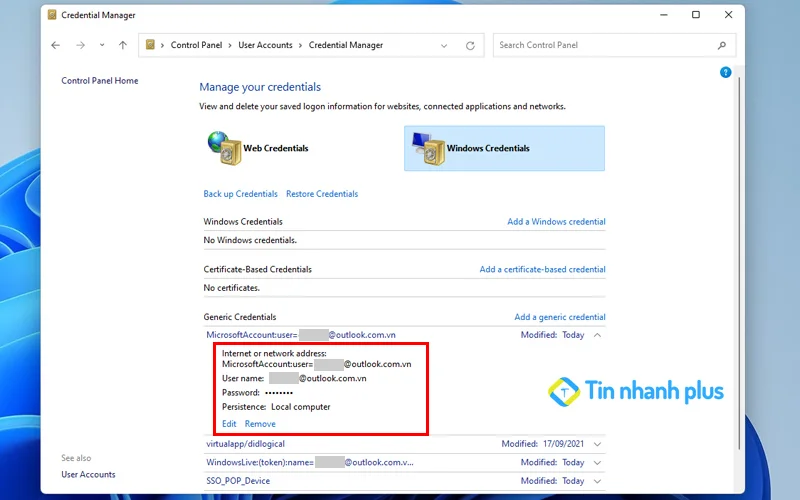
Task: Switch to Web Credentials
Action: pos(259,148)
